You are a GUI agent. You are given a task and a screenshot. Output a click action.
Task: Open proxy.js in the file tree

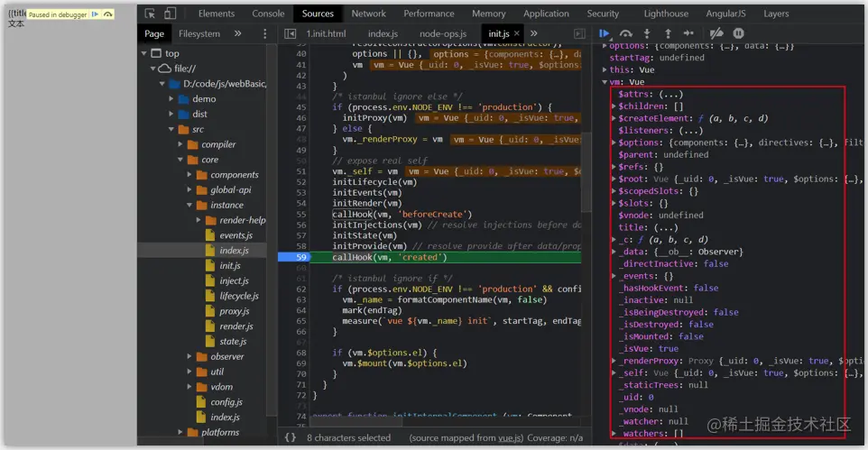tap(235, 311)
